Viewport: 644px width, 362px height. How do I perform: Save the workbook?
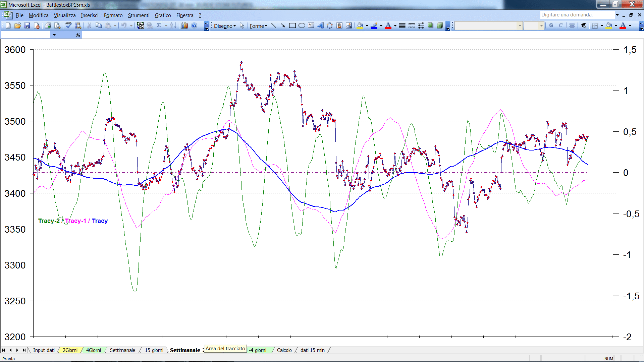coord(28,25)
